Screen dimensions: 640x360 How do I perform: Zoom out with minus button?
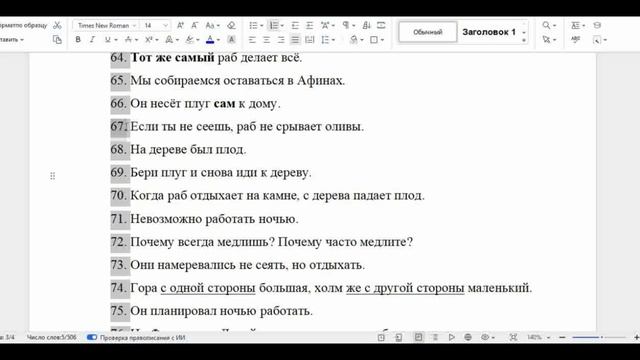click(562, 337)
